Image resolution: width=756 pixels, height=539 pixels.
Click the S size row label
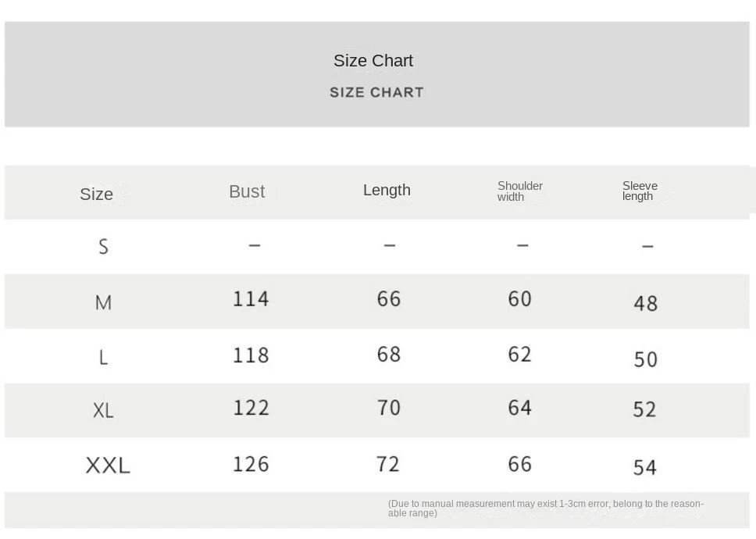103,247
